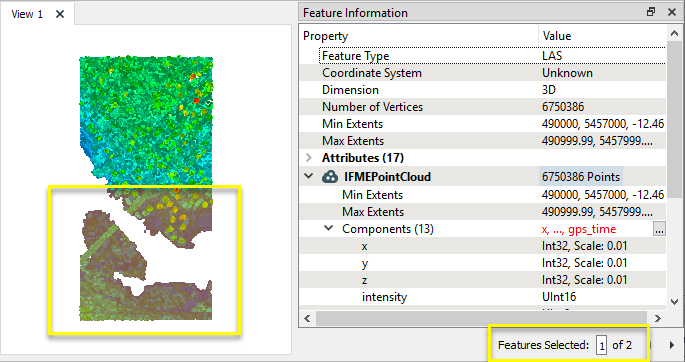Click the Unknown coordinate system value

point(567,73)
